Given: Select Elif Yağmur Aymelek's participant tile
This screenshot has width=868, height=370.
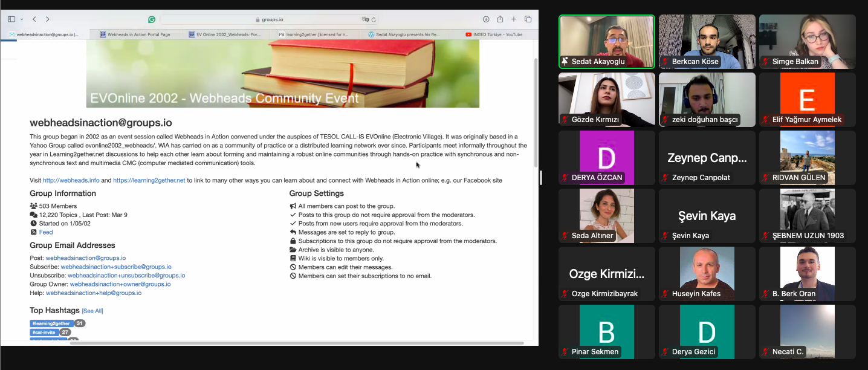Looking at the screenshot, I should pos(808,100).
